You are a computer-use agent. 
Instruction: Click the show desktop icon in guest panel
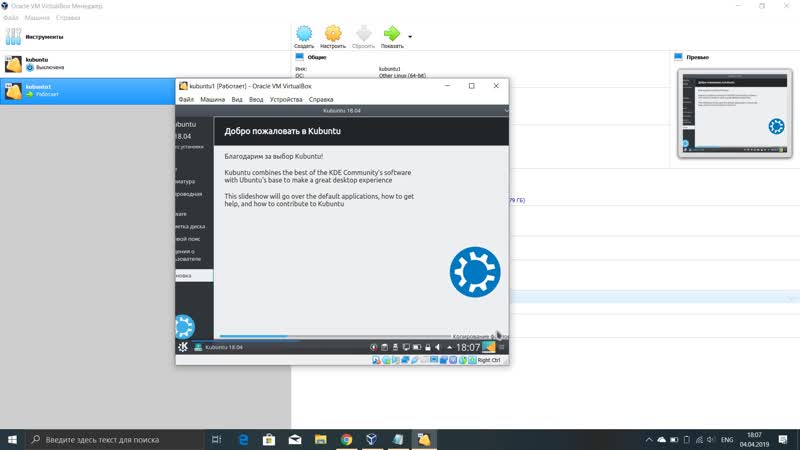[x=489, y=347]
